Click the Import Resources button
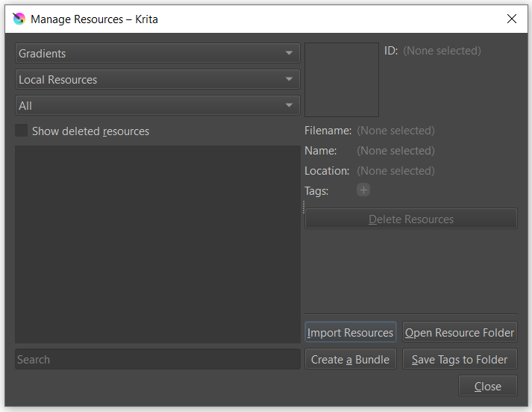 coord(350,333)
